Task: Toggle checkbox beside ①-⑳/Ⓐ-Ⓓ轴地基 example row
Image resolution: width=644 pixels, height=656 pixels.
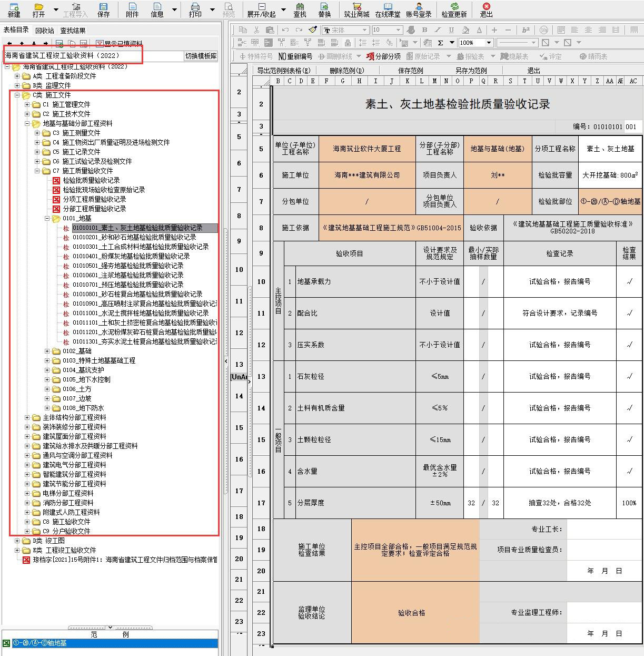Action: pyautogui.click(x=6, y=643)
